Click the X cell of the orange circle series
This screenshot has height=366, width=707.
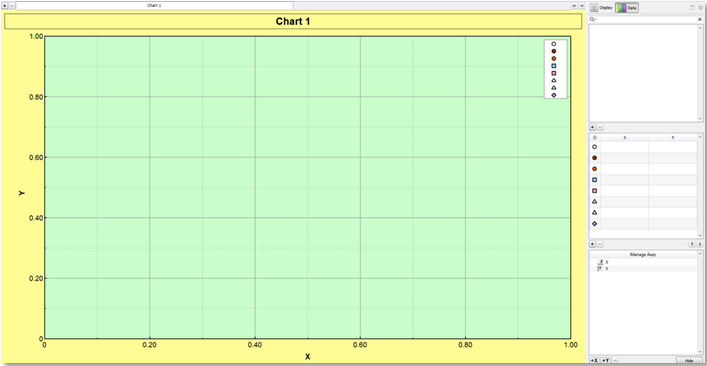click(x=624, y=169)
